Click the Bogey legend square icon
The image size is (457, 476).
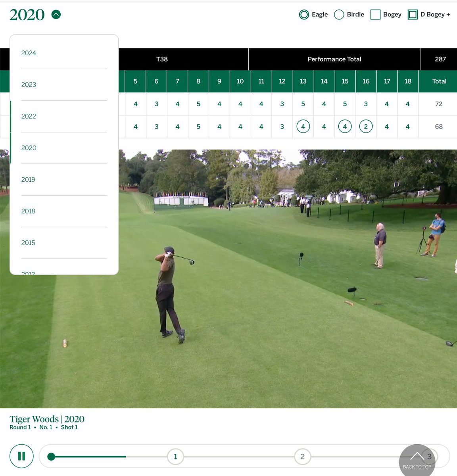click(375, 15)
